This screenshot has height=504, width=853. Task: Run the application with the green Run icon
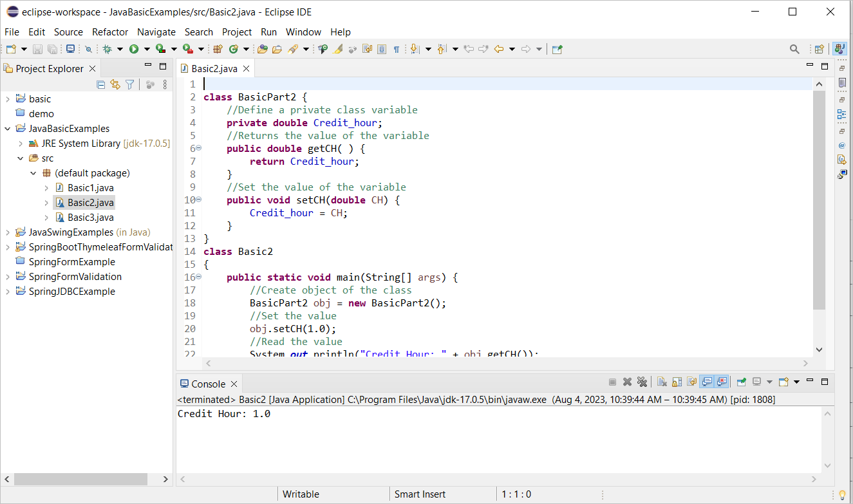pos(135,48)
